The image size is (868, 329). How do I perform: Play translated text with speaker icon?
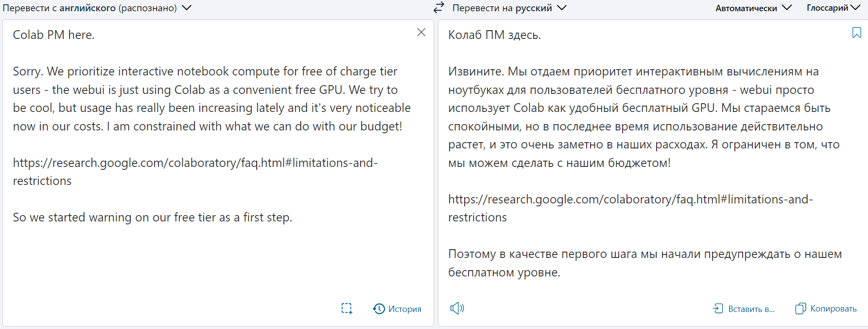457,308
